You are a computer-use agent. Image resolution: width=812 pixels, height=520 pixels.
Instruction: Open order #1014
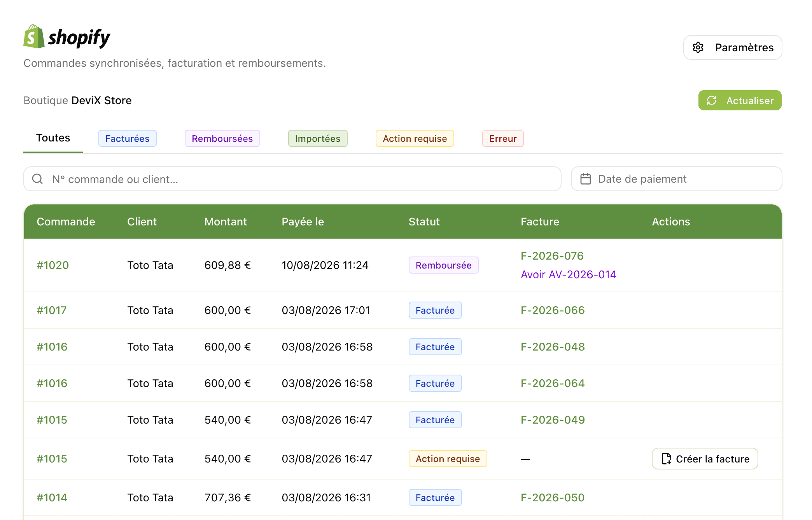click(x=52, y=497)
